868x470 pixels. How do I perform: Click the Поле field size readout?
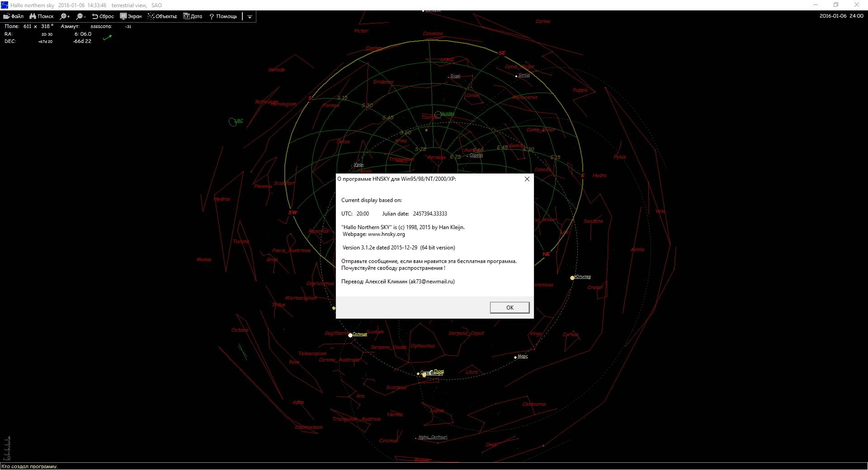pyautogui.click(x=29, y=26)
